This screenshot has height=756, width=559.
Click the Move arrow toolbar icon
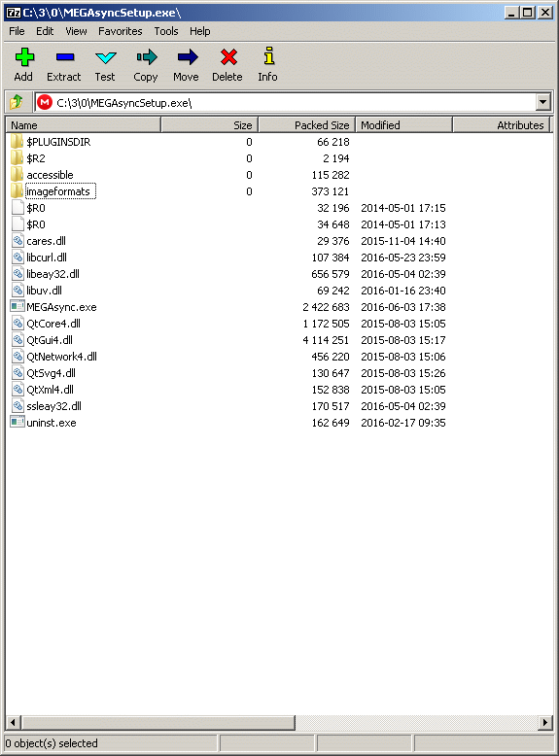[x=187, y=57]
